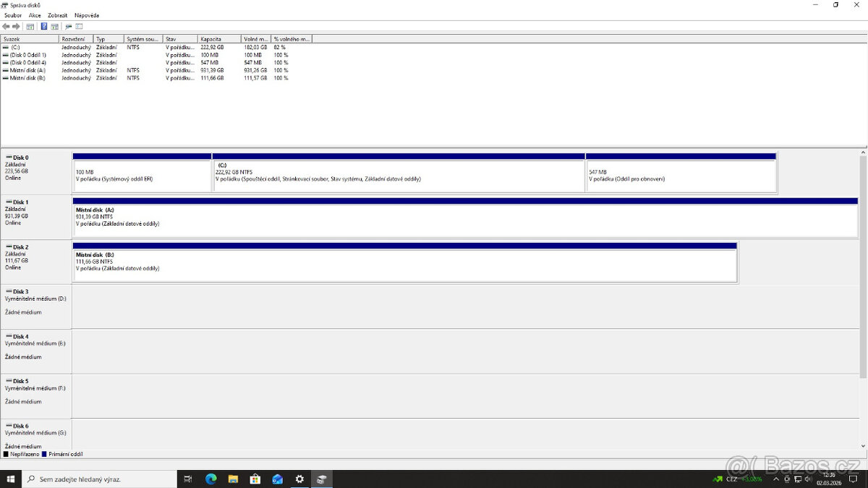
Task: Click the Forward arrow in the toolbar
Action: 16,26
